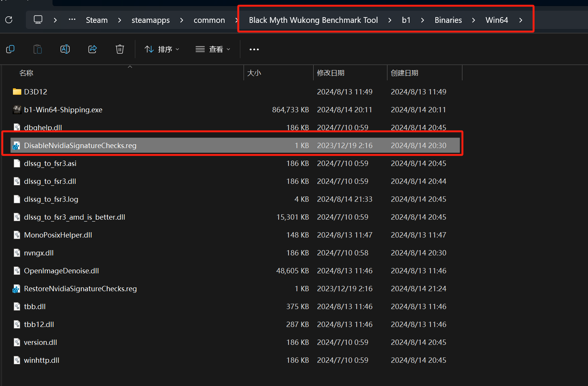Viewport: 588px width, 386px height.
Task: Sort by the 名称 column header
Action: click(x=26, y=73)
